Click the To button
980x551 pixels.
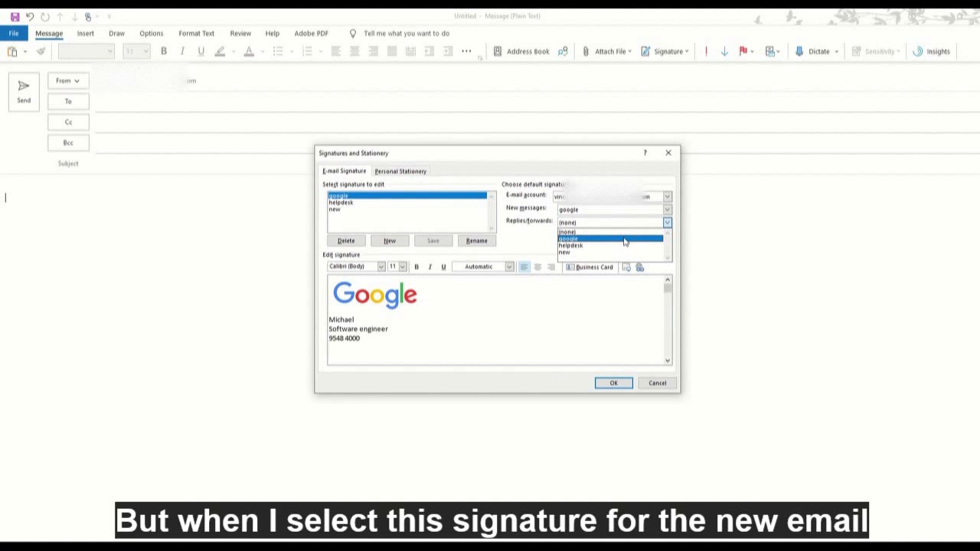tap(68, 101)
